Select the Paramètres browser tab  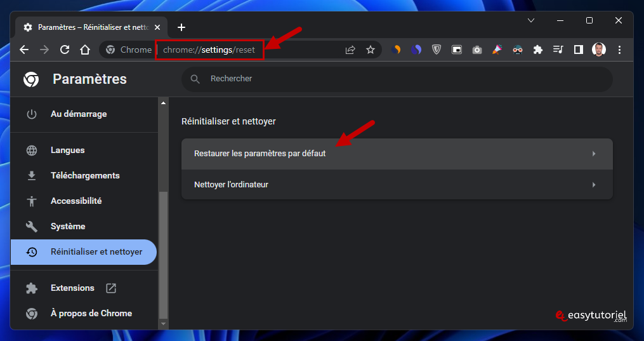(x=91, y=27)
